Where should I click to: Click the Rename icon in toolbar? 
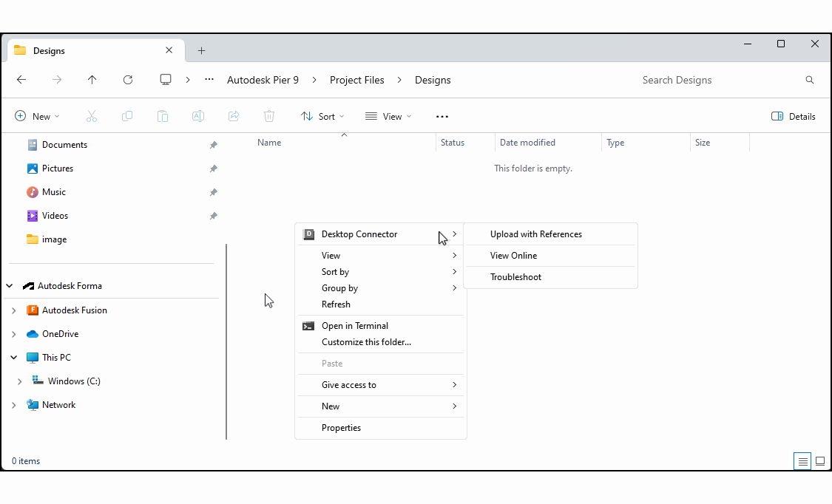click(198, 117)
